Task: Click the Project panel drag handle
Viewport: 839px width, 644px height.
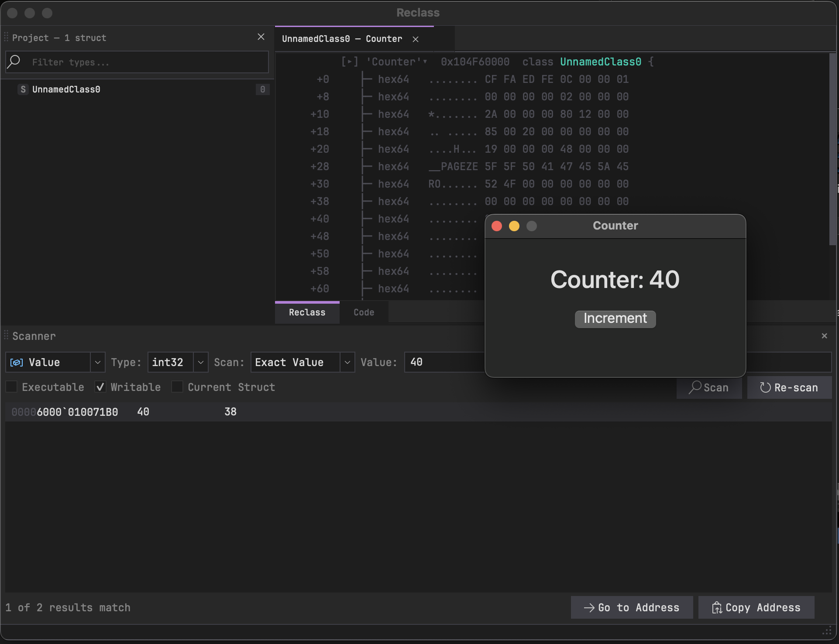Action: coord(6,37)
